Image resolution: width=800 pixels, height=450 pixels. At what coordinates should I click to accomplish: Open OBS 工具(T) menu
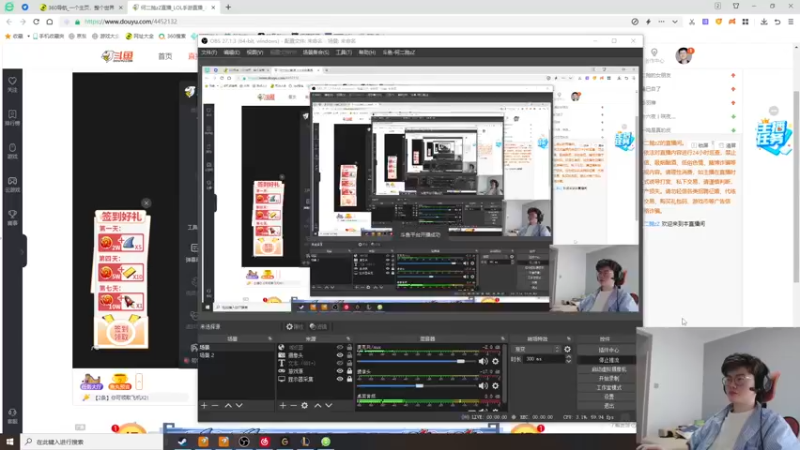pos(343,53)
